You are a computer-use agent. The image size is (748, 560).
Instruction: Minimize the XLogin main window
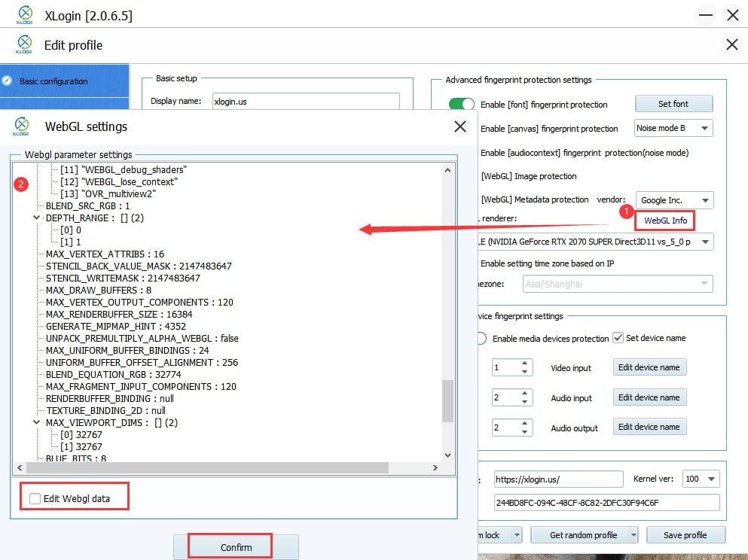point(706,15)
